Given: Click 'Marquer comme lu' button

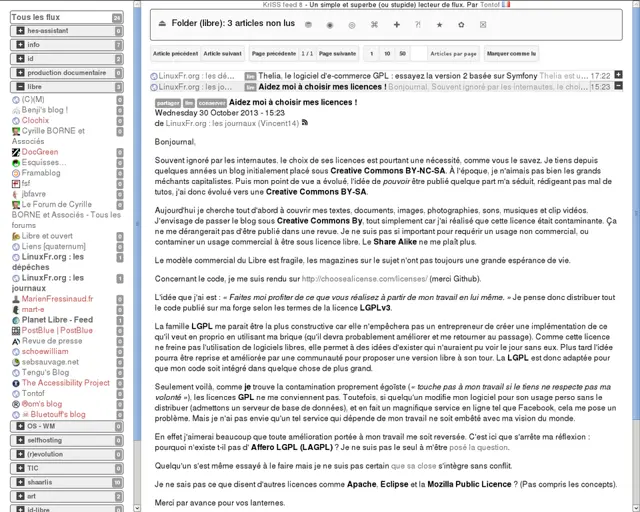Looking at the screenshot, I should point(511,53).
